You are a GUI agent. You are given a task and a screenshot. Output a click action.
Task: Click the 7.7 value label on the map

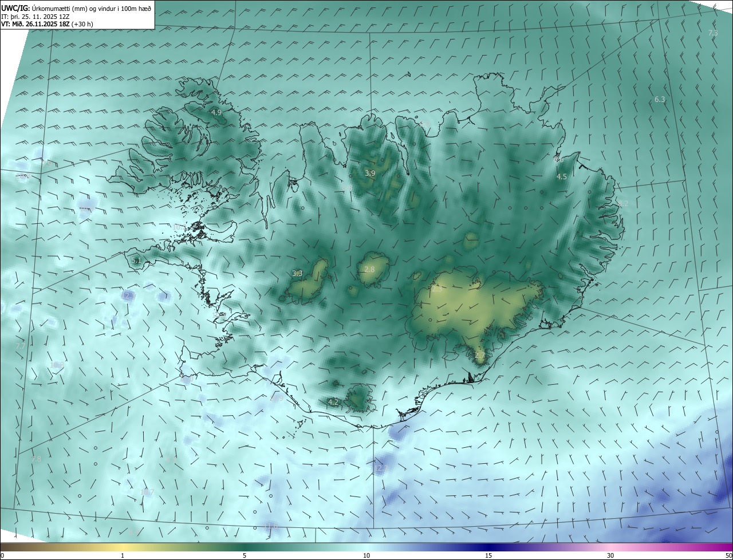[x=21, y=346]
